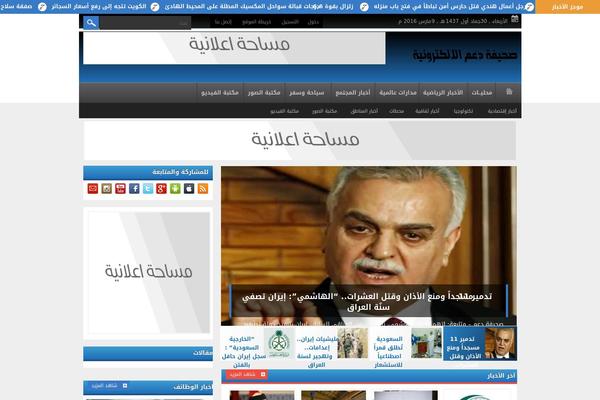Open ticker headline about Kuwait cigarette prices
This screenshot has height=400, width=600.
click(x=99, y=7)
